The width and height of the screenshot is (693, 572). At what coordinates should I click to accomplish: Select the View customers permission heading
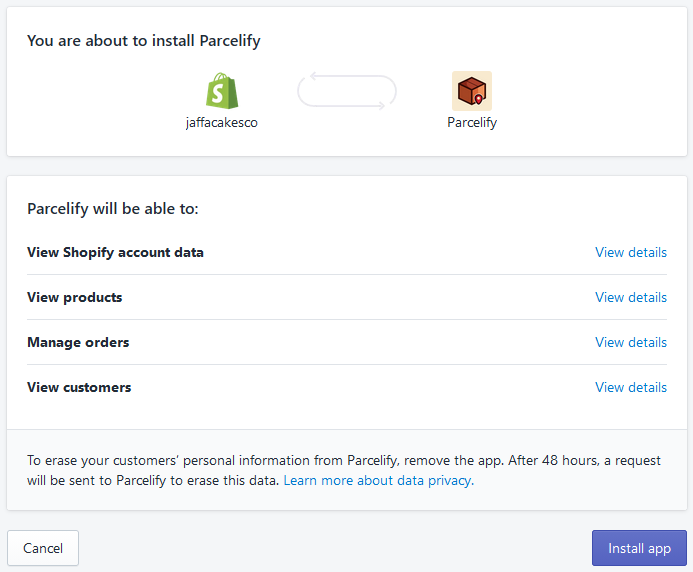point(79,387)
